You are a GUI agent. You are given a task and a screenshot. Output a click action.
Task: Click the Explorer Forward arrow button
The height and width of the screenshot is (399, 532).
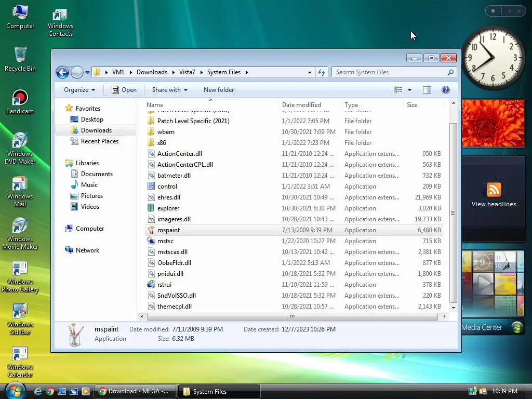click(77, 72)
